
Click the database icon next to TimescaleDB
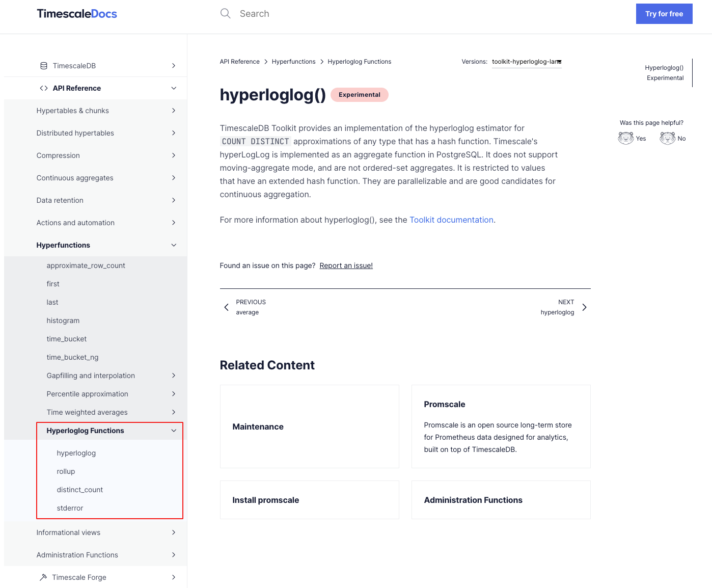[43, 65]
